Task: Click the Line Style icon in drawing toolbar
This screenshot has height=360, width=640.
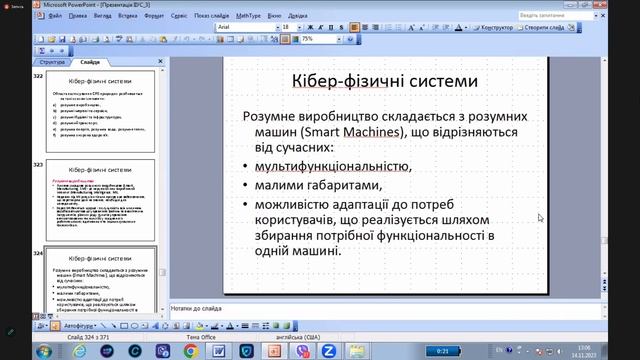Action: 245,326
